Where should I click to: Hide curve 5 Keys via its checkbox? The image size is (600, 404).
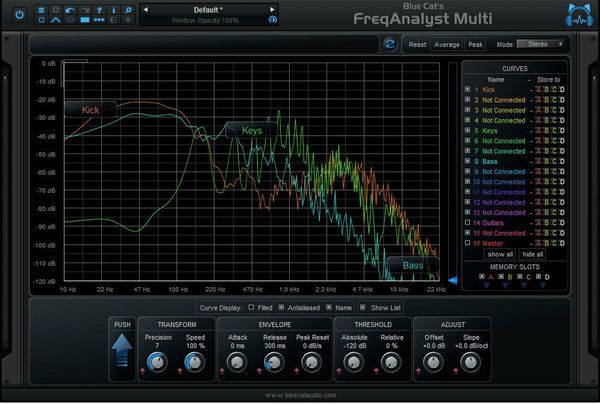click(467, 130)
